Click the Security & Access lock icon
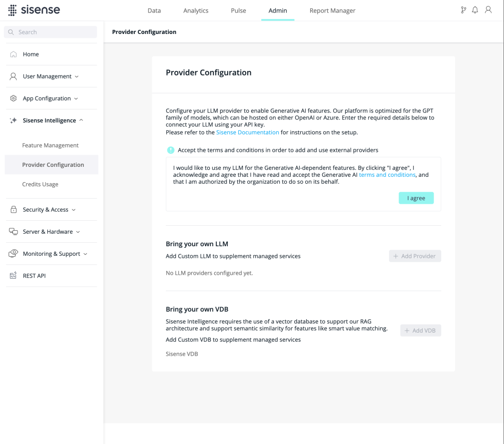This screenshot has width=504, height=444. 13,210
